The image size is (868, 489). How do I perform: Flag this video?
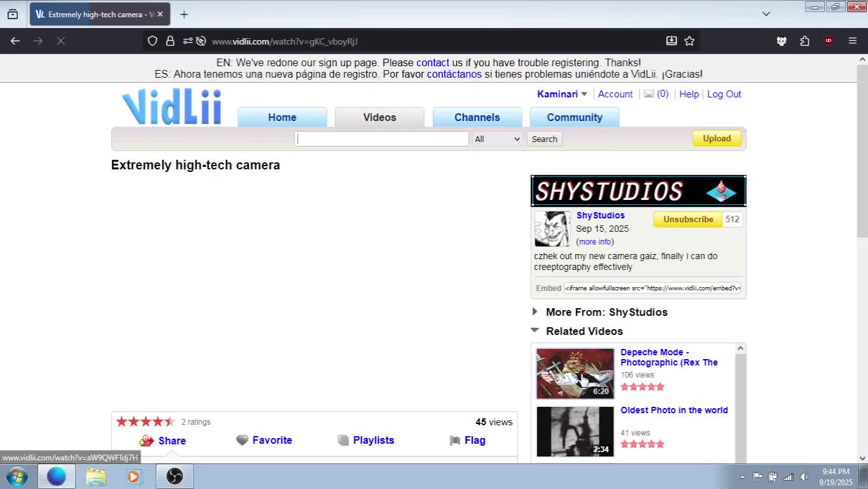click(x=467, y=440)
